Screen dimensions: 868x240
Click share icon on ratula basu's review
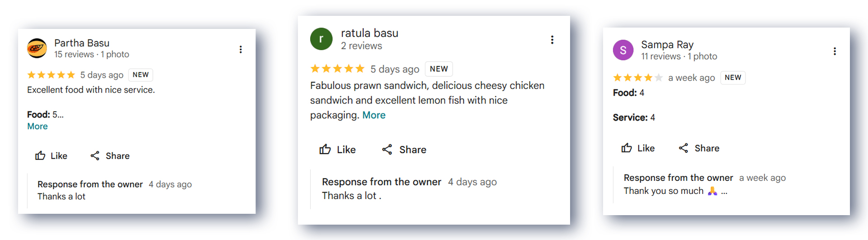point(387,149)
